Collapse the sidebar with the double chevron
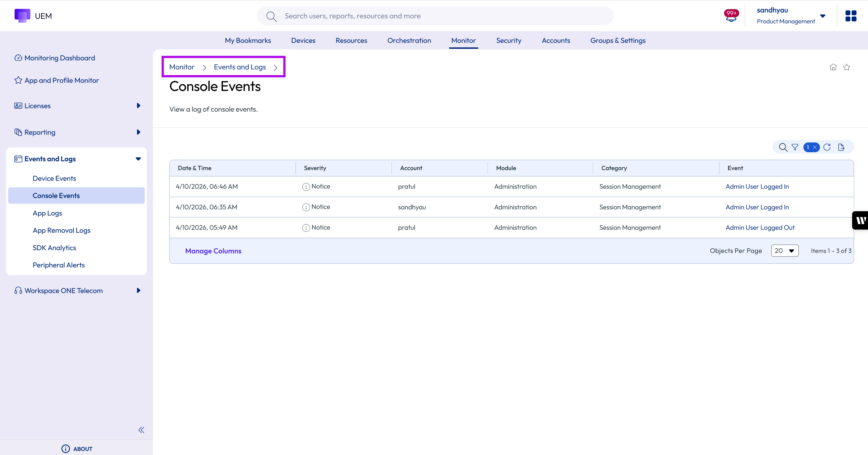 (x=141, y=430)
